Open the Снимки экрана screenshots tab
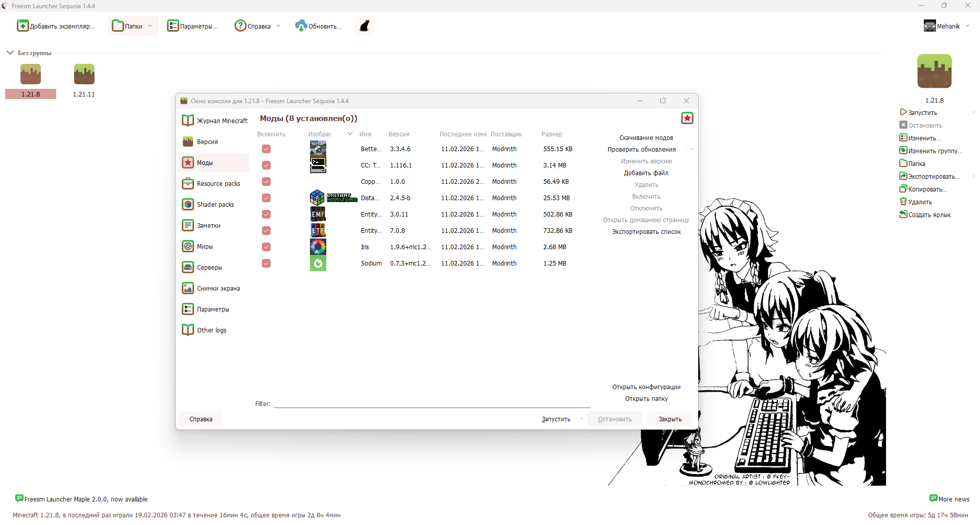 pyautogui.click(x=214, y=288)
